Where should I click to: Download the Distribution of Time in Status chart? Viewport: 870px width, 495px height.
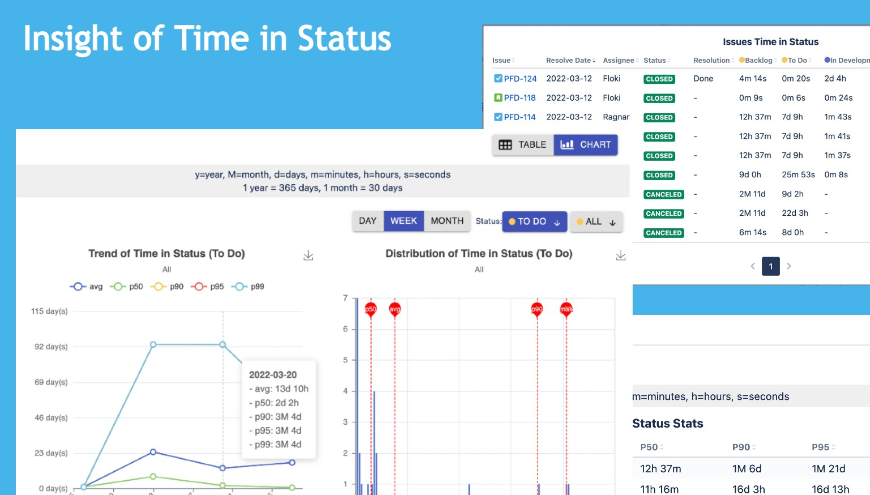click(621, 255)
